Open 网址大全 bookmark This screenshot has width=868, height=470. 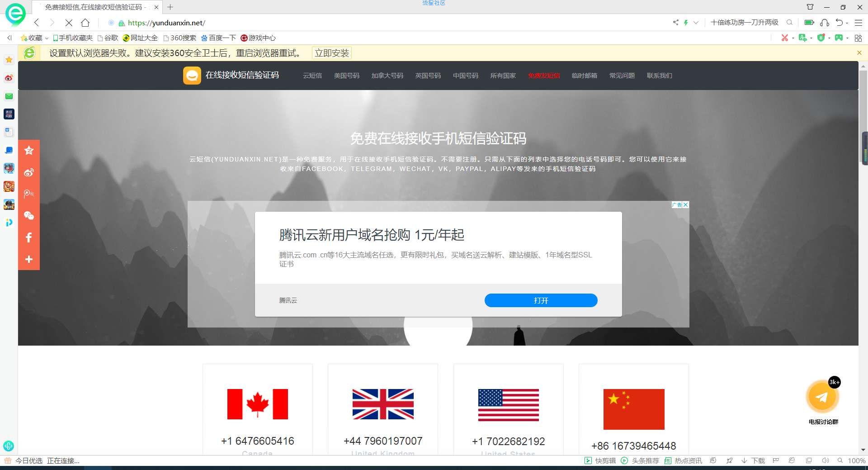click(140, 38)
